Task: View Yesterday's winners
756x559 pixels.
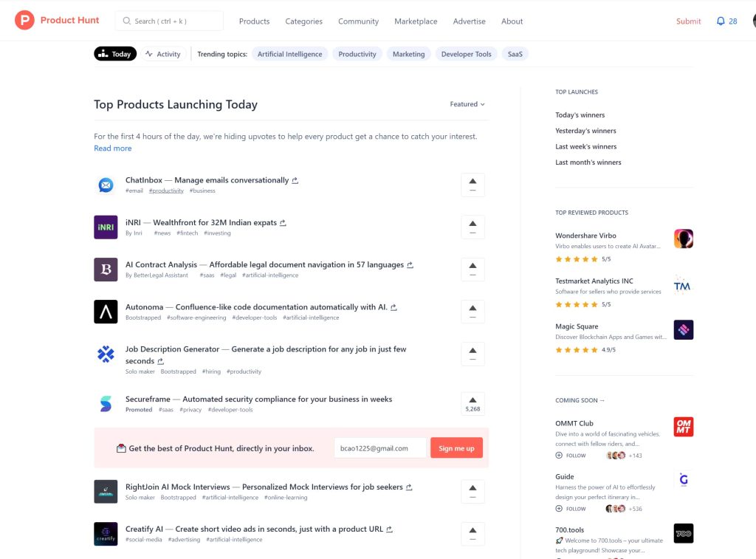Action: 585,131
